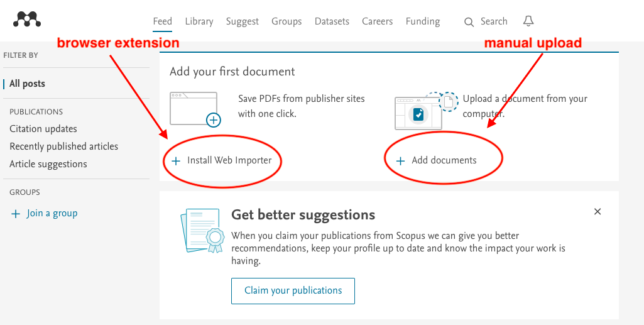Click Install Web Importer link
644x325 pixels.
[x=229, y=160]
